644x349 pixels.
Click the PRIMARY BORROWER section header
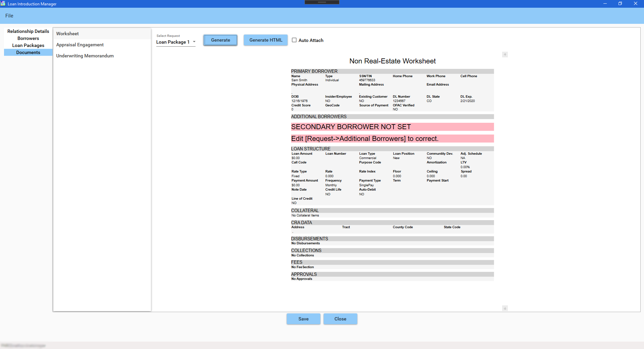pos(392,71)
